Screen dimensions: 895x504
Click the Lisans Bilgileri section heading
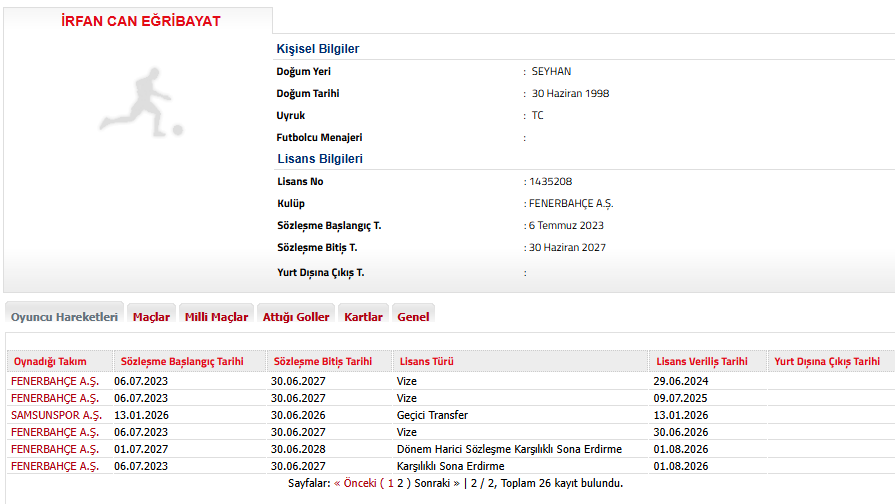320,159
